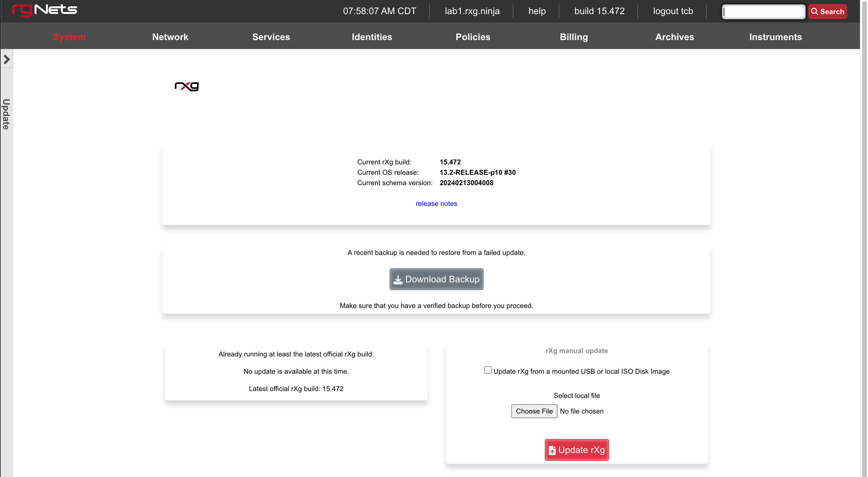Focus the search input field
Screen dimensions: 868x477
click(764, 12)
